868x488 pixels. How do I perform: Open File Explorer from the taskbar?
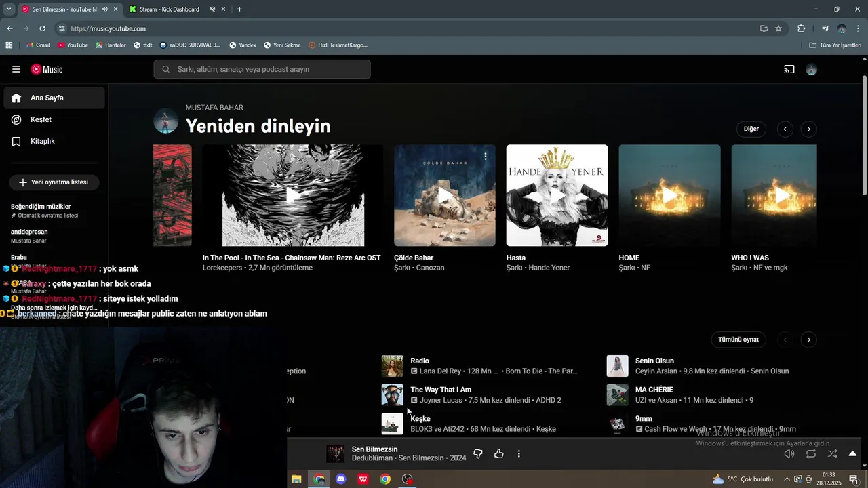point(296,479)
